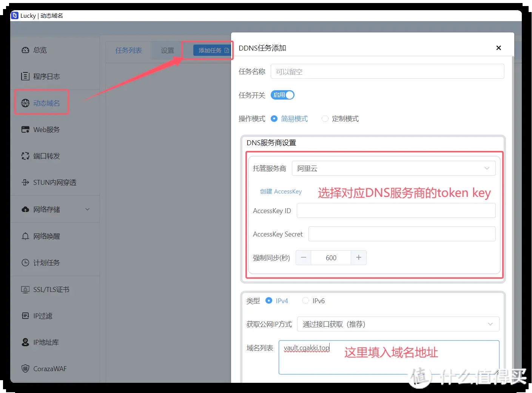Select the 简易模式 radio button
The width and height of the screenshot is (532, 393).
pos(274,119)
